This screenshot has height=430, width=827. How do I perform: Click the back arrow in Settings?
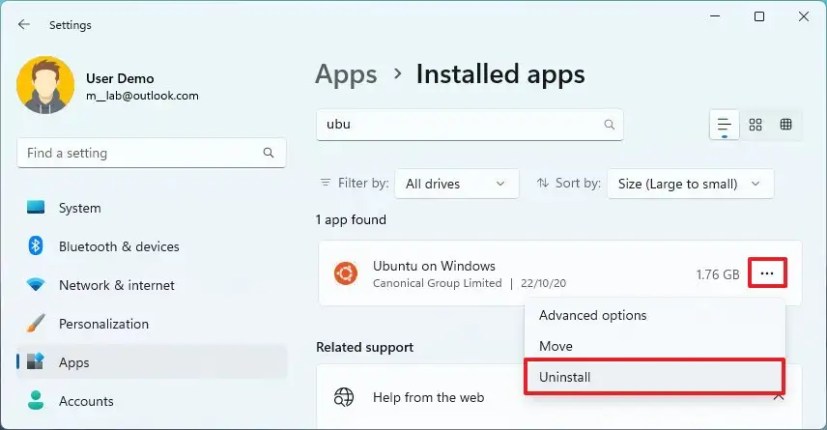24,24
